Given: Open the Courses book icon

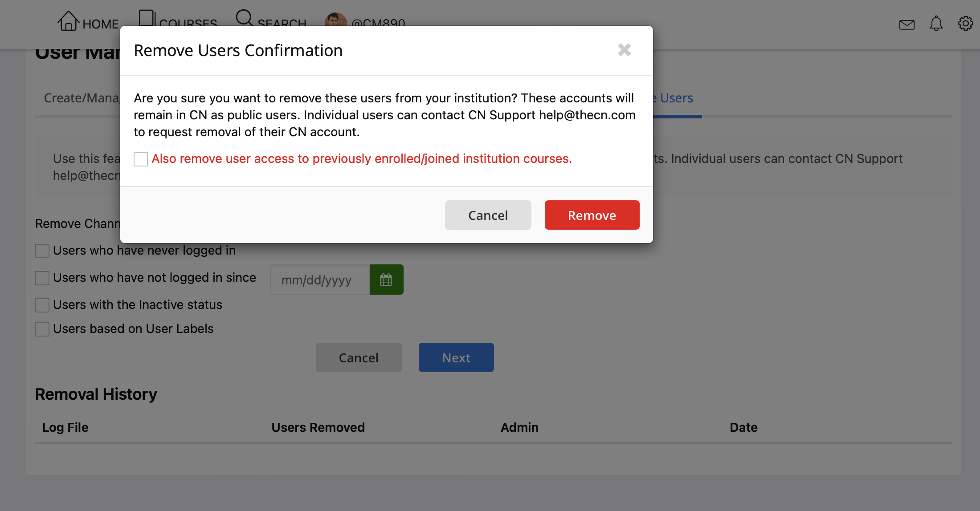Looking at the screenshot, I should pyautogui.click(x=147, y=18).
